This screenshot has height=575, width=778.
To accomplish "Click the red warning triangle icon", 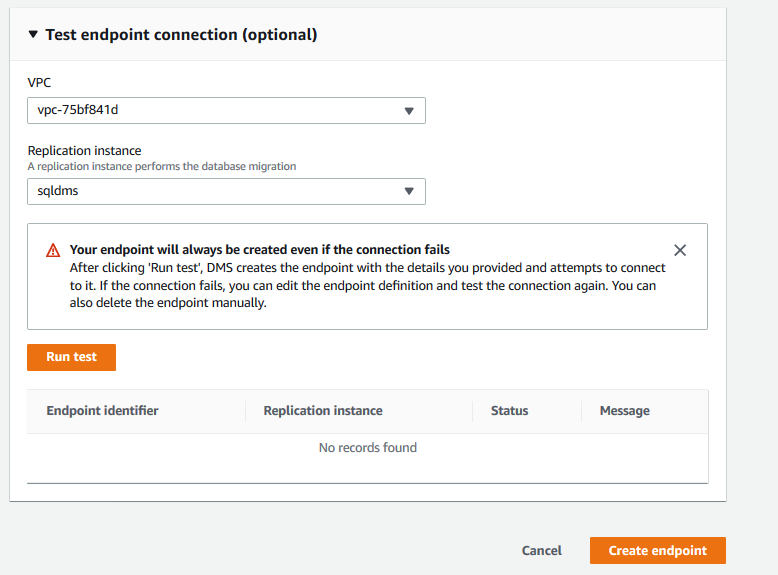I will tap(54, 251).
